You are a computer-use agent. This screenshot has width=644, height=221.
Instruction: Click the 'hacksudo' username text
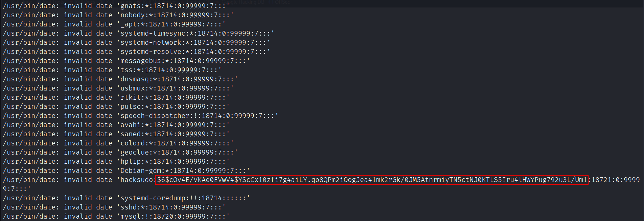point(137,180)
